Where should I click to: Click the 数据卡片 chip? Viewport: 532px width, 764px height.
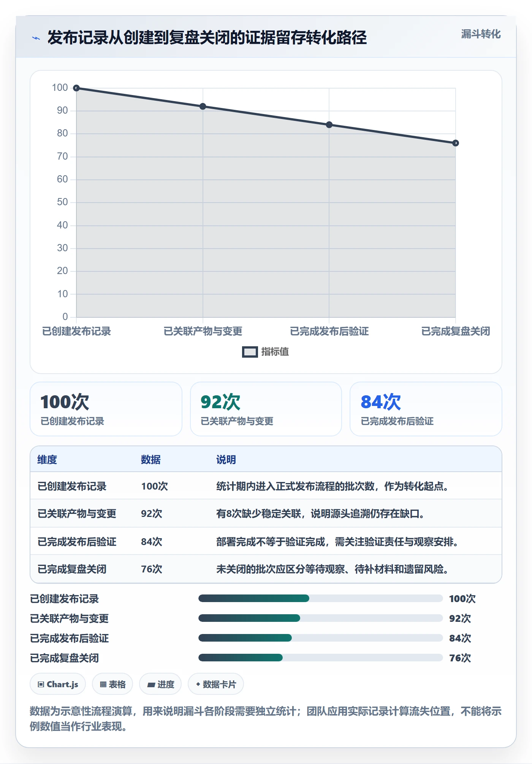coord(216,684)
